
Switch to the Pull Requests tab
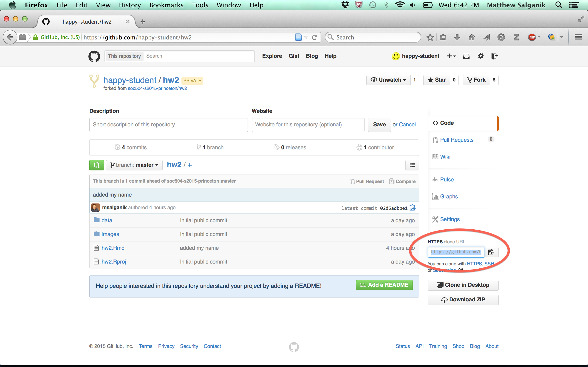[457, 140]
